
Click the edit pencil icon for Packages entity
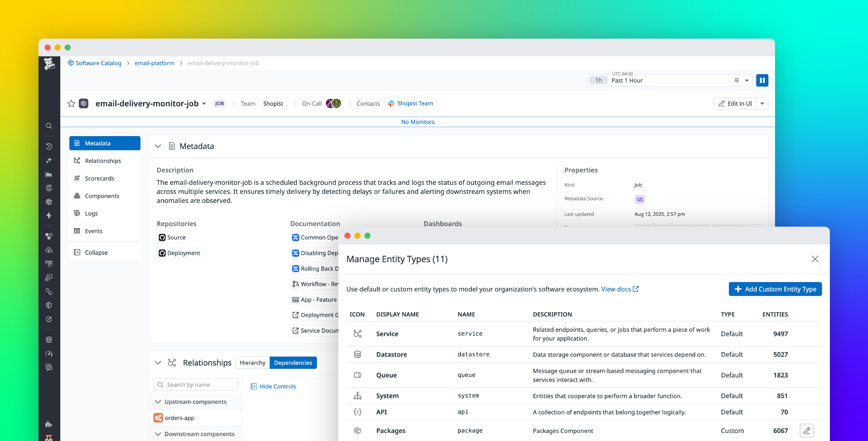tap(807, 430)
